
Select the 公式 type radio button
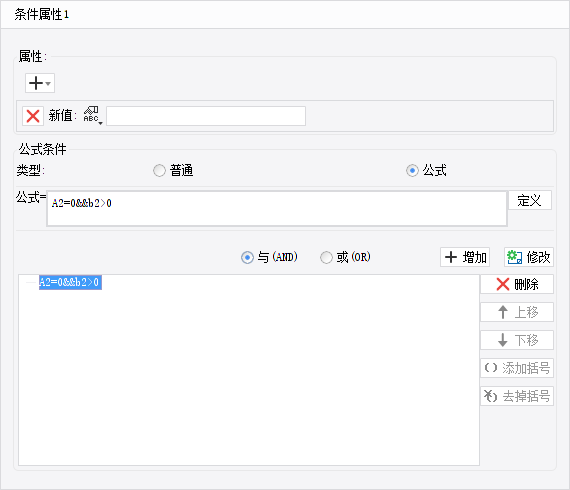point(412,170)
